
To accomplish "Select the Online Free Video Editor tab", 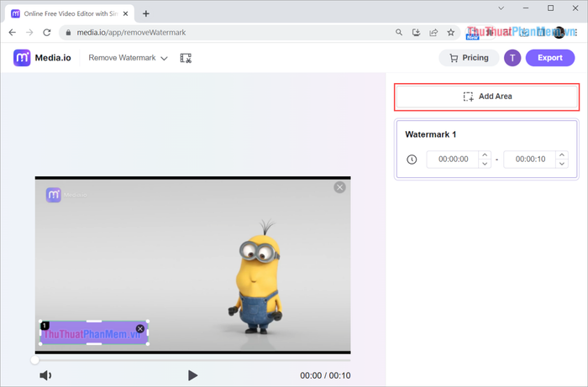I will click(70, 14).
